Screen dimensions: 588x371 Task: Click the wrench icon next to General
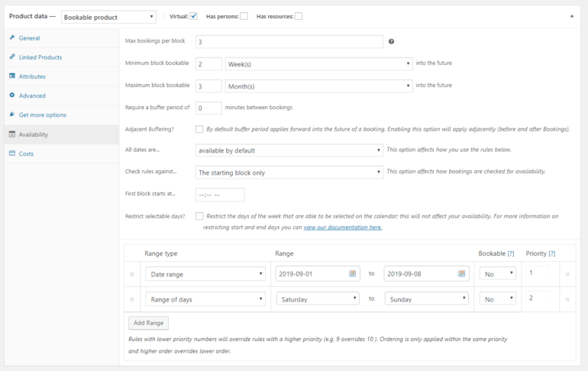click(12, 37)
